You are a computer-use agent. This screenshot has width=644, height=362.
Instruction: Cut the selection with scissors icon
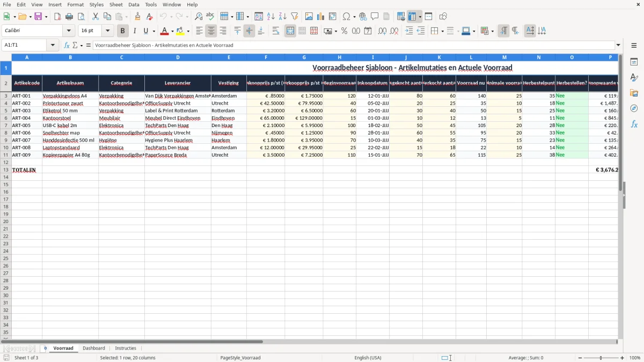[96, 17]
